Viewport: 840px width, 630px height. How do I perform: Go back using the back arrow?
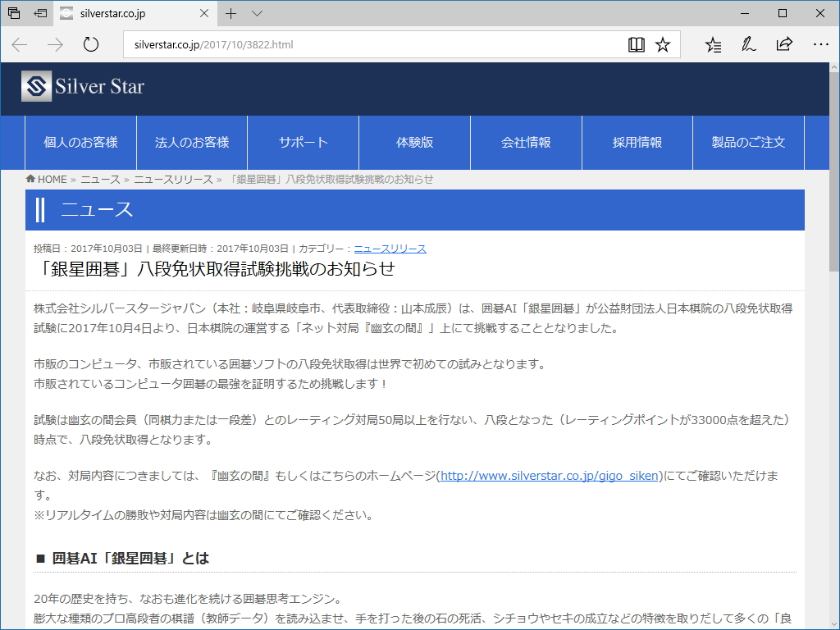[x=19, y=44]
